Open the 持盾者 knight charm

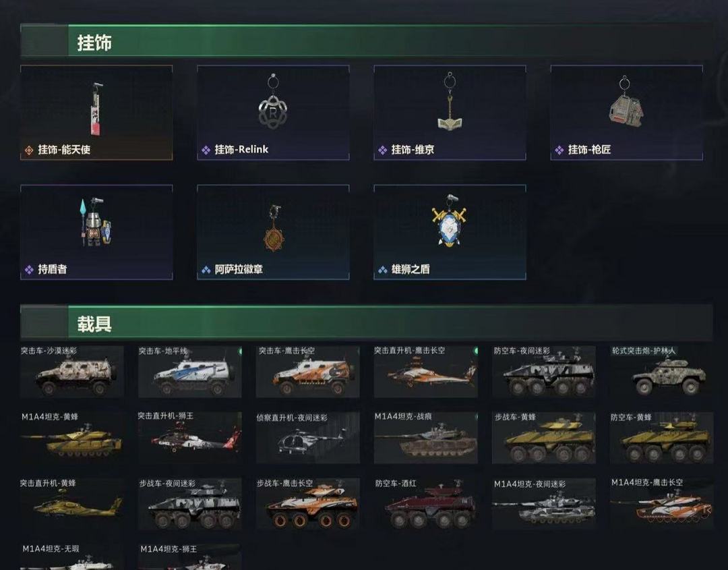pyautogui.click(x=96, y=232)
